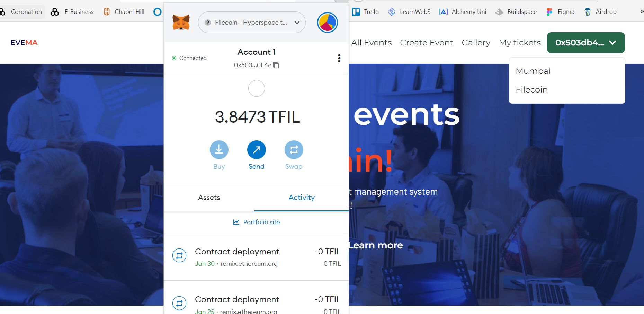Switch to the Activity tab
The image size is (644, 314).
tap(302, 198)
